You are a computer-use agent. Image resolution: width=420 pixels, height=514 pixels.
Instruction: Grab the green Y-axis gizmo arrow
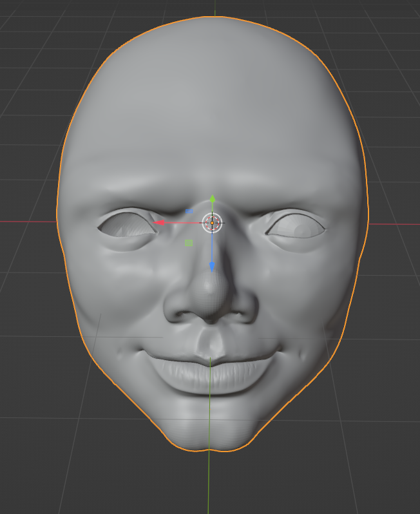click(213, 198)
